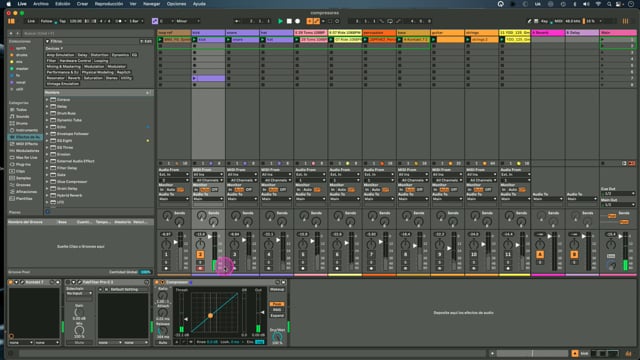Select the master collection

coord(22,69)
